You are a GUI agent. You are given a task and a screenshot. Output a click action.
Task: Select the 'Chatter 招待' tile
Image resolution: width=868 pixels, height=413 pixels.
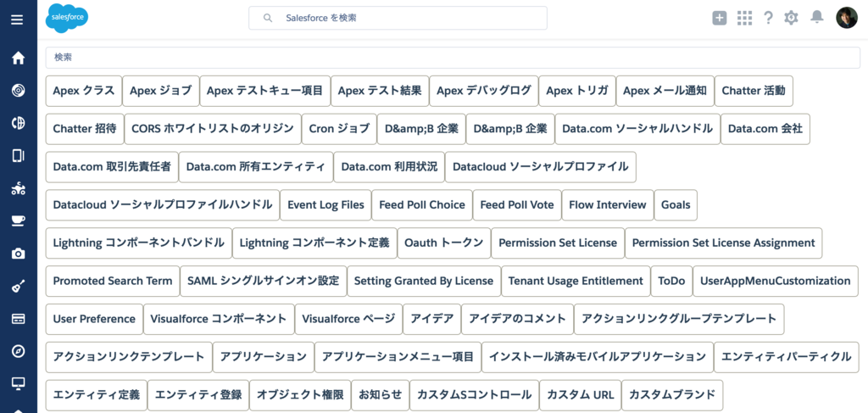point(85,129)
